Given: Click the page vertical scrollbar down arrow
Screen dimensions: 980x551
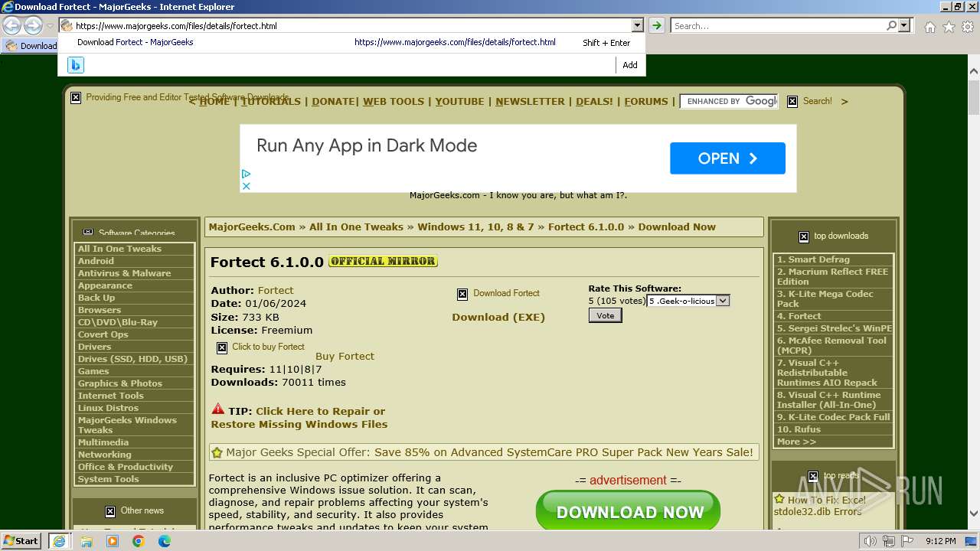Looking at the screenshot, I should [973, 514].
